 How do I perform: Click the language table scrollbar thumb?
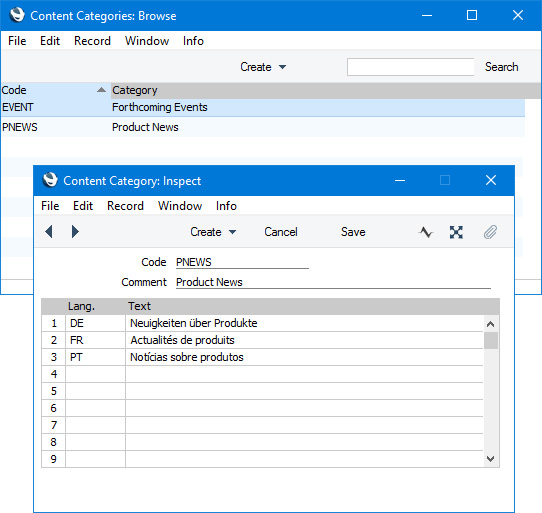pos(491,341)
